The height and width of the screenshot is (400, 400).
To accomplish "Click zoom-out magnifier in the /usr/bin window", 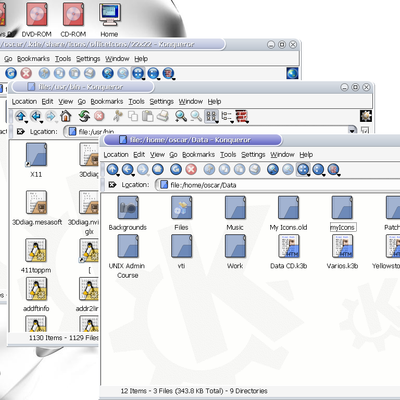I will pos(196,116).
